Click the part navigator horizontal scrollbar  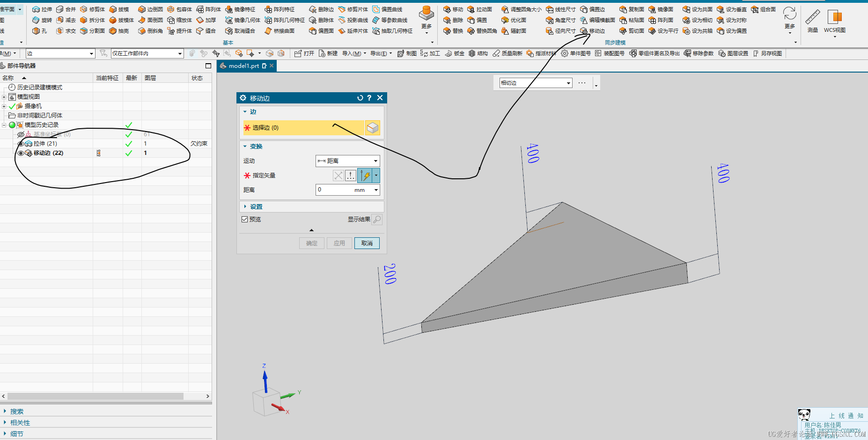click(96, 396)
